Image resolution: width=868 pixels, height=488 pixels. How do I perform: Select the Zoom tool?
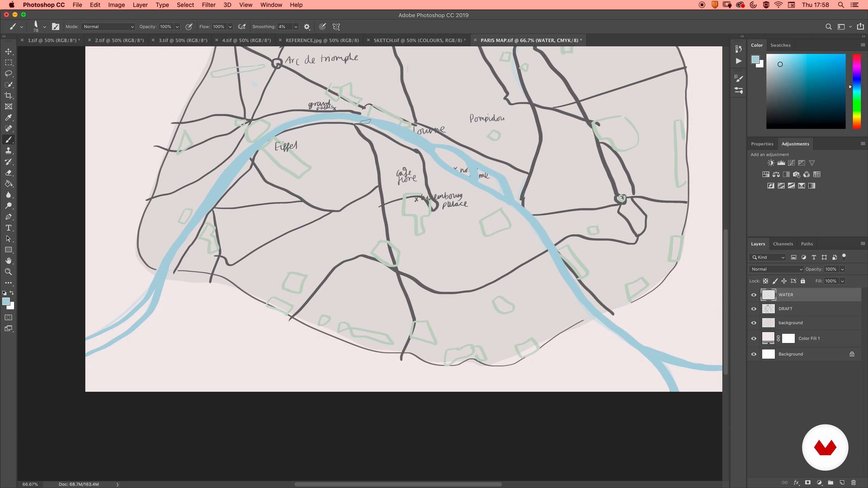tap(9, 272)
